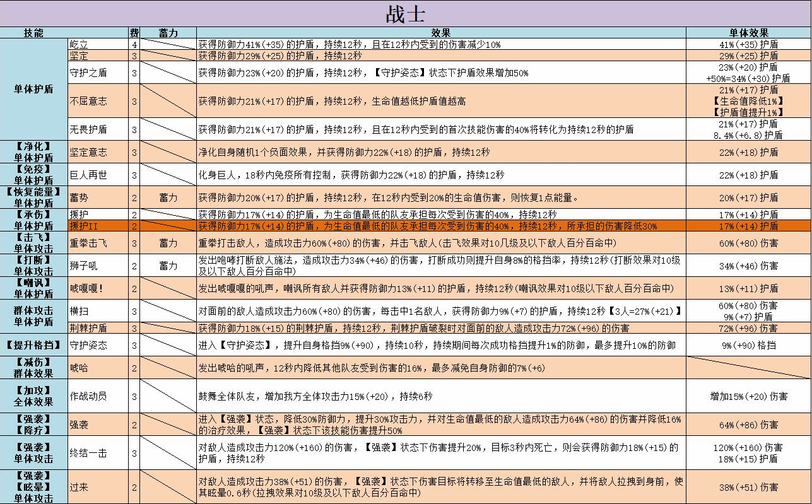Select the skill name cell 横扫

coord(98,310)
